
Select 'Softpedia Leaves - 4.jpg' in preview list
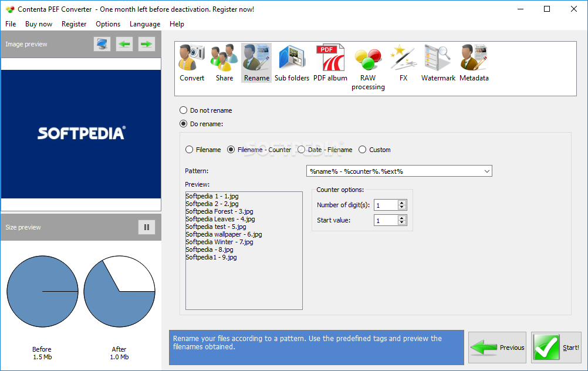(220, 219)
